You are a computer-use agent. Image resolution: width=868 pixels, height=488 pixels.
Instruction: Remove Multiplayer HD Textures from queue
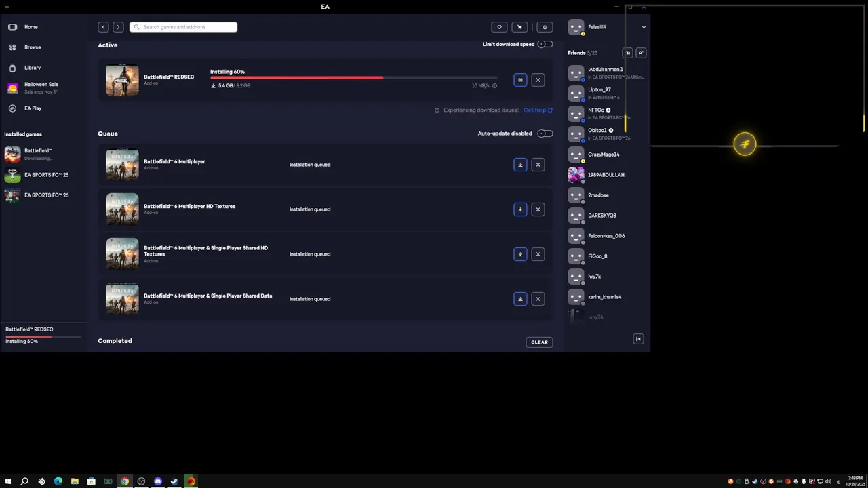tap(538, 209)
